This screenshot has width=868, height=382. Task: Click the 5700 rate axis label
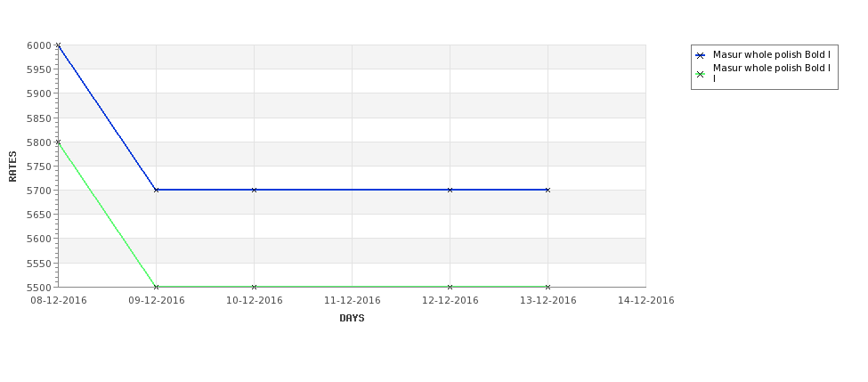point(39,191)
